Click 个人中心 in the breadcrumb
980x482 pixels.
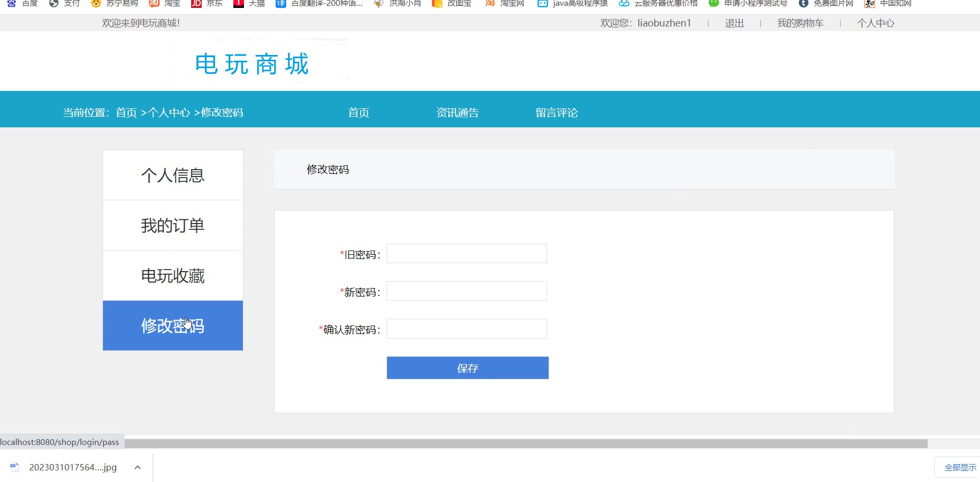[x=169, y=113]
